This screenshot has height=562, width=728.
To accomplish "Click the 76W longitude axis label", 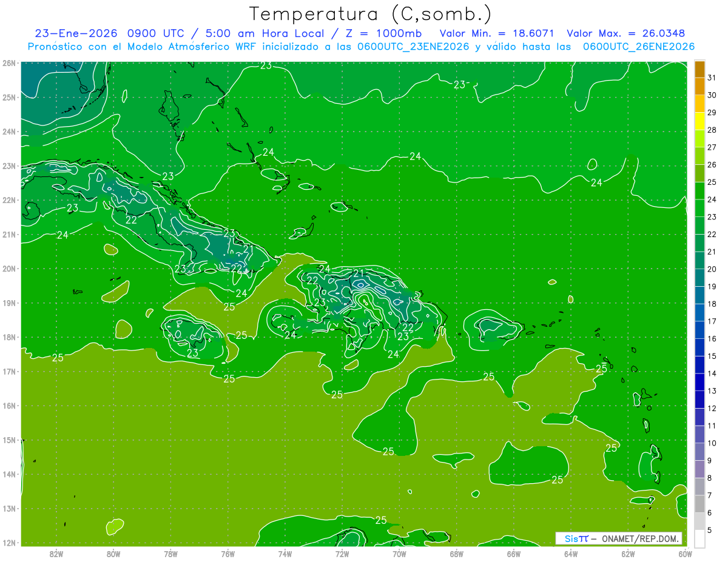I will coord(227,554).
